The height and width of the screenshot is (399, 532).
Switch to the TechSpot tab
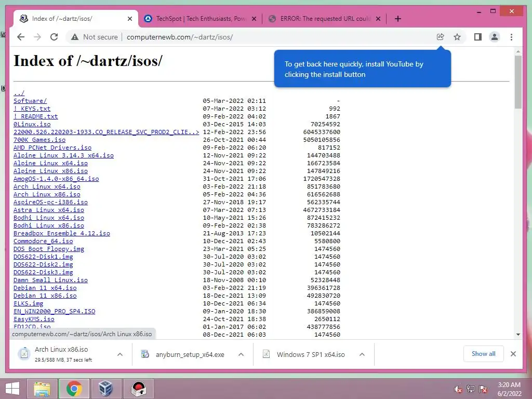coord(201,19)
